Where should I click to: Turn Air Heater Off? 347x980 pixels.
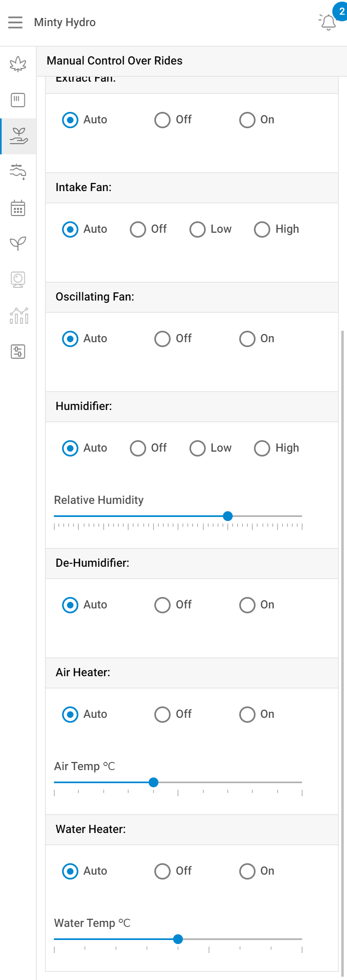click(x=162, y=715)
